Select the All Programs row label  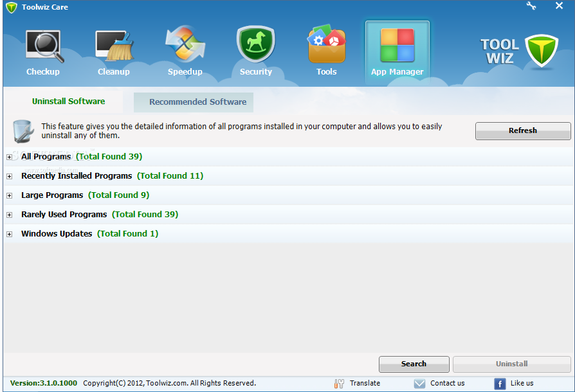(46, 156)
